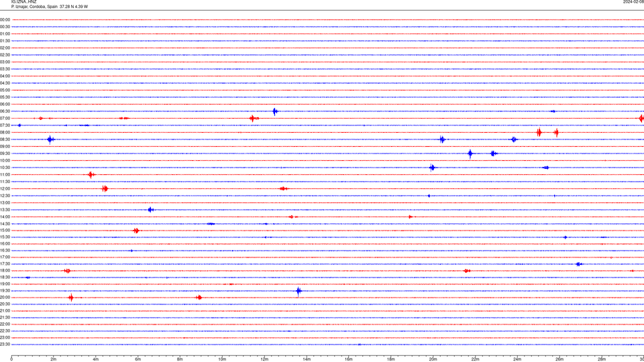Select the 16:30 trace time label

[x=5, y=250]
